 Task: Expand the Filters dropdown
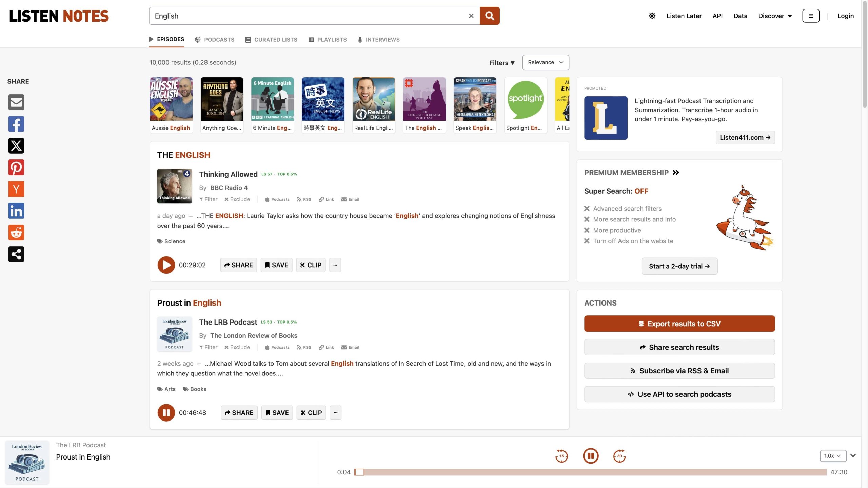click(x=502, y=63)
